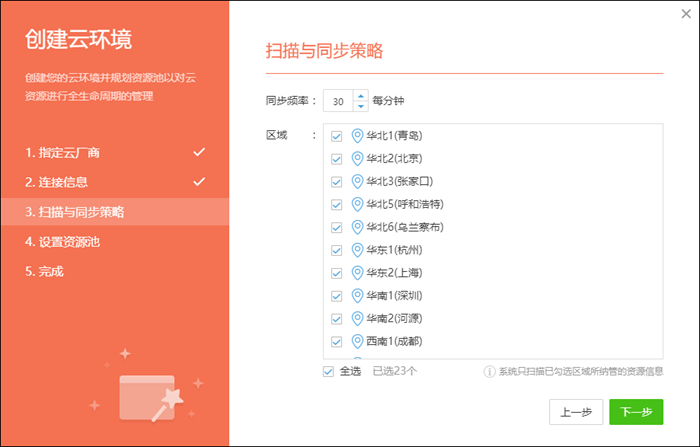
Task: Toggle the 全选 select-all checkbox
Action: [329, 372]
